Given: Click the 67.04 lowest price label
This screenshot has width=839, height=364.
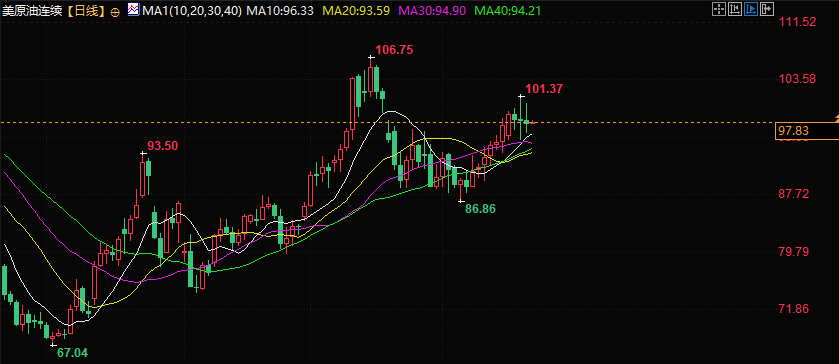Looking at the screenshot, I should (x=72, y=353).
